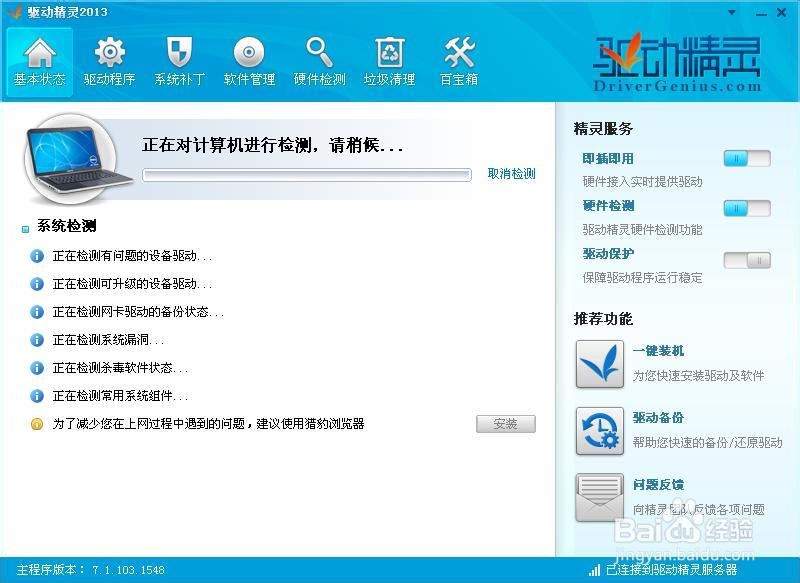The height and width of the screenshot is (583, 800).
Task: Select the 基本状态 home icon
Action: click(x=38, y=55)
